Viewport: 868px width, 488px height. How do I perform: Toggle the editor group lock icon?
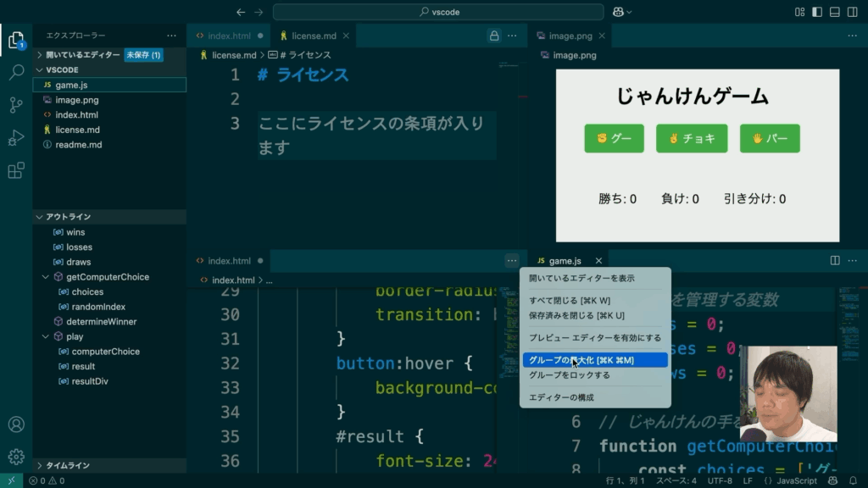493,36
